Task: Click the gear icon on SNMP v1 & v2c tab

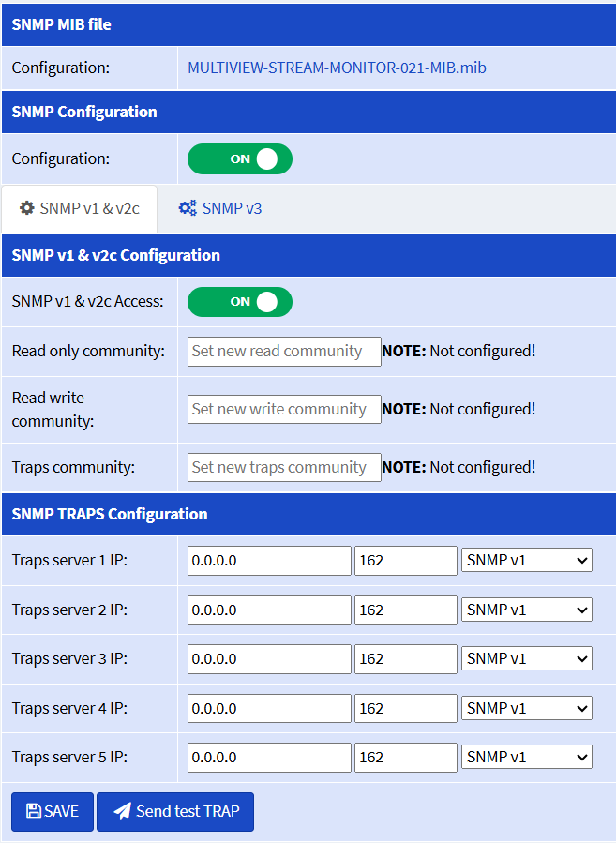Action: click(x=27, y=208)
